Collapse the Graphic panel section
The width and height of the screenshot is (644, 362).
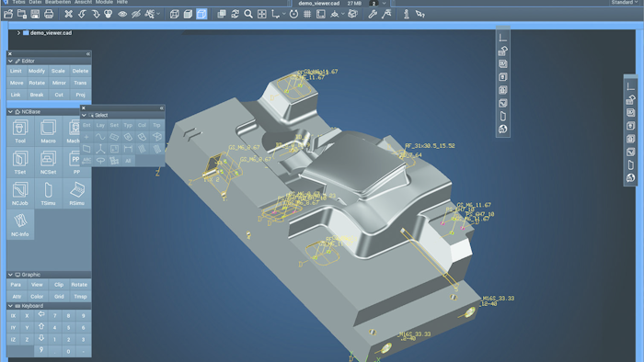(x=10, y=275)
